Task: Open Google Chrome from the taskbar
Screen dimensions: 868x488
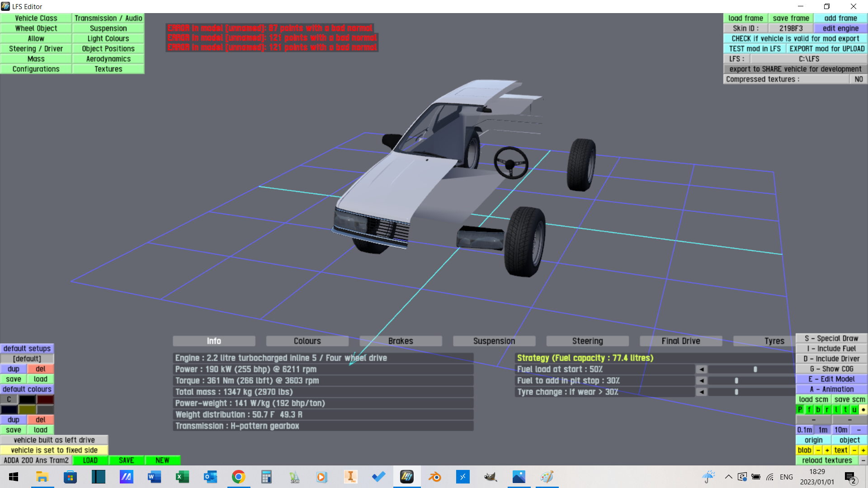Action: click(x=238, y=477)
